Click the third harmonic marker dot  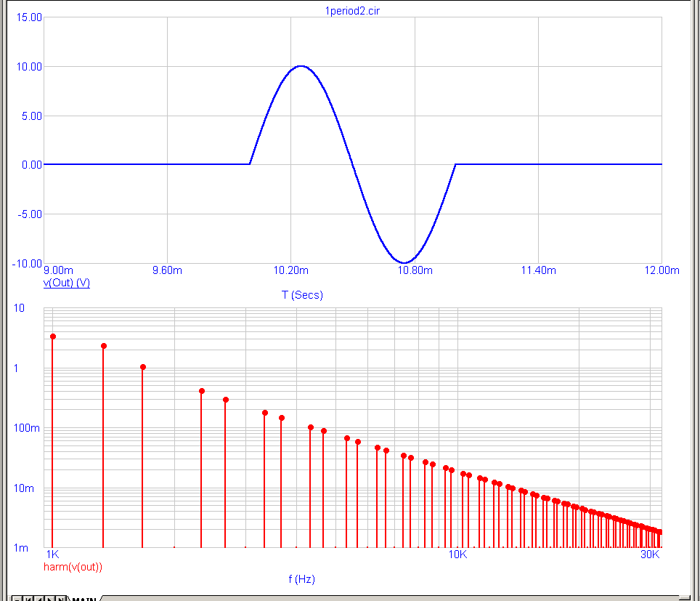143,367
